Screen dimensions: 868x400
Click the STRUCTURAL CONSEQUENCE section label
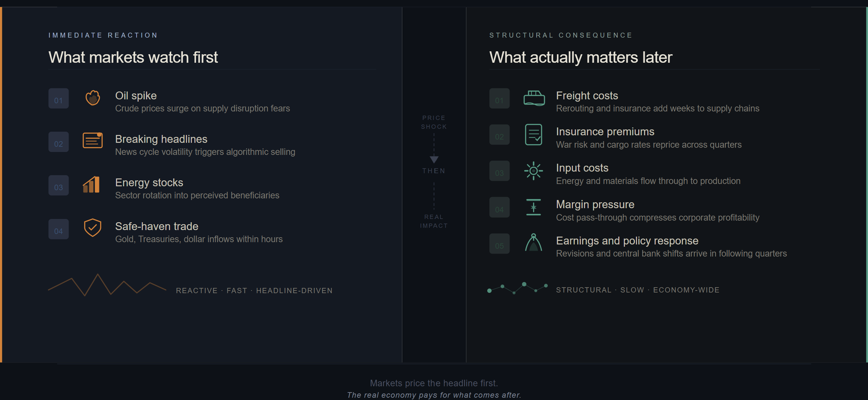point(561,35)
